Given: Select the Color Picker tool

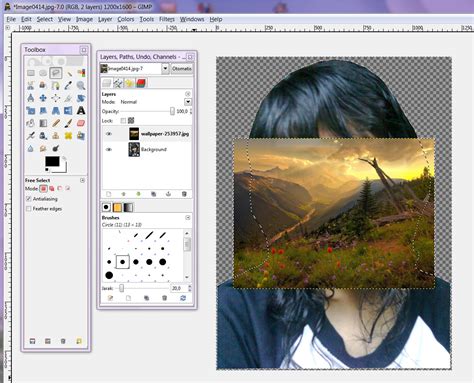Looking at the screenshot, I should [x=68, y=85].
